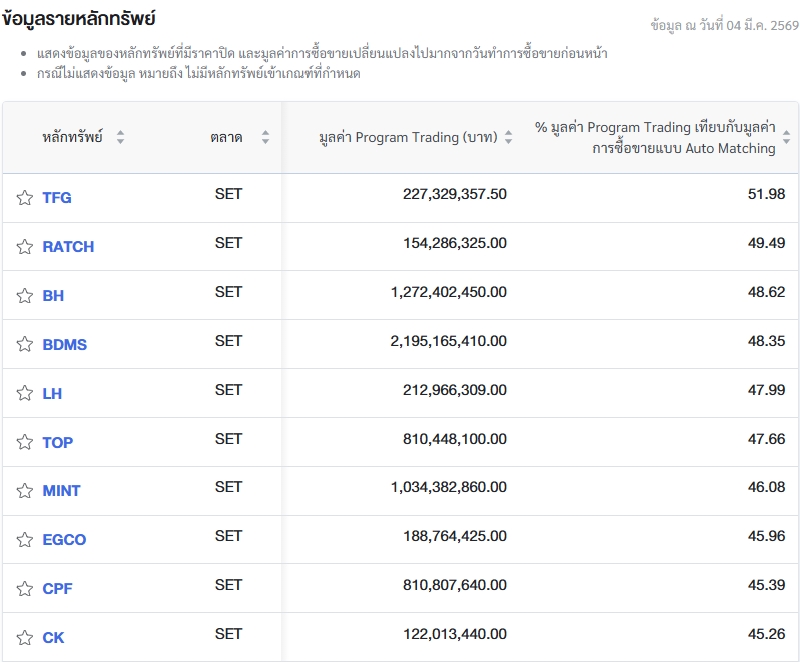Viewport: 800px width, 662px height.
Task: Go to the RATCH security page
Action: tap(68, 247)
